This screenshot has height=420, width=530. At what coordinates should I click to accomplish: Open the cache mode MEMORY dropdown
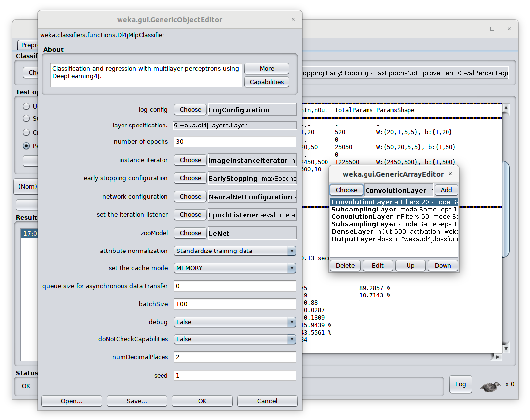click(x=235, y=268)
